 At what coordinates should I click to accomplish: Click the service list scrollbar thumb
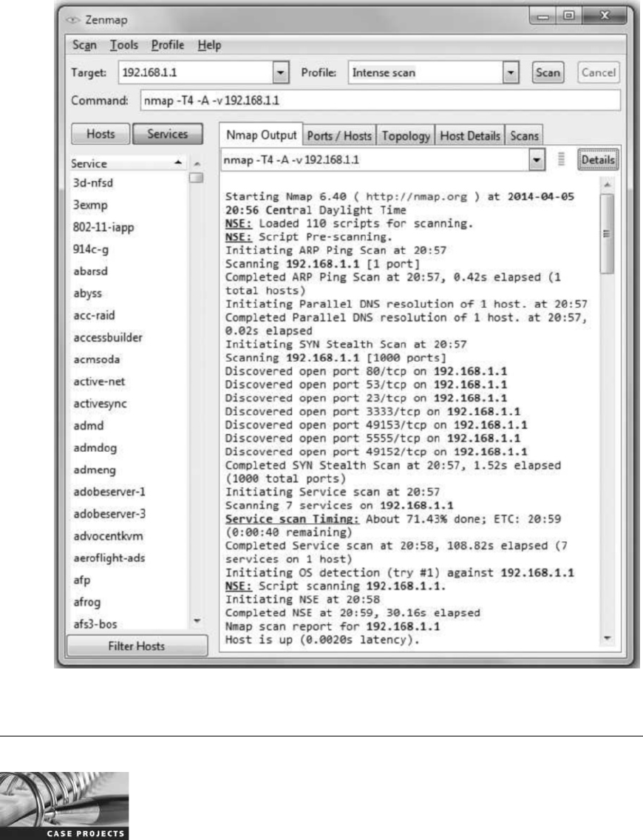click(x=197, y=178)
